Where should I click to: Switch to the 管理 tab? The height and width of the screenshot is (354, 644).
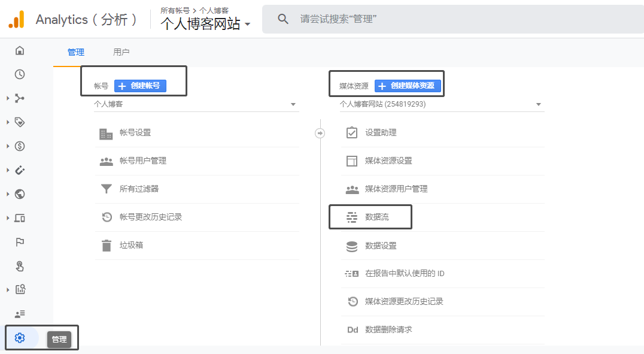(76, 52)
